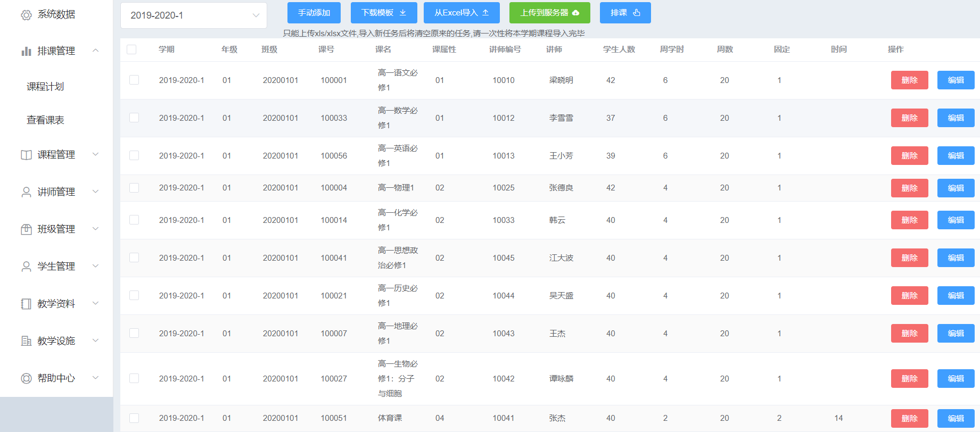Click the 下载模板 button
Screen dimensions: 980x432
[384, 13]
